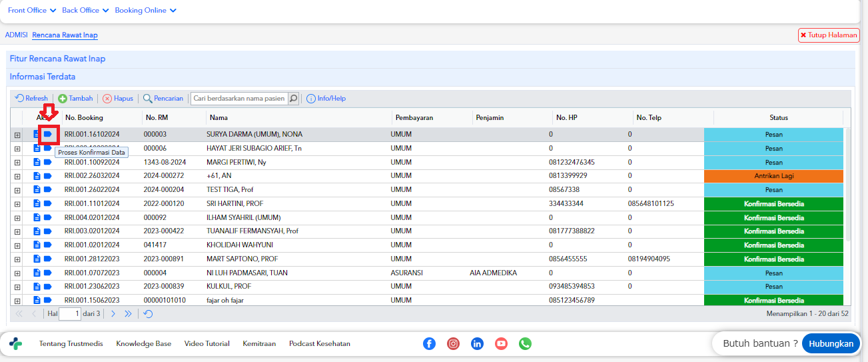The width and height of the screenshot is (868, 362).
Task: Reload table using pager refresh icon
Action: 148,313
